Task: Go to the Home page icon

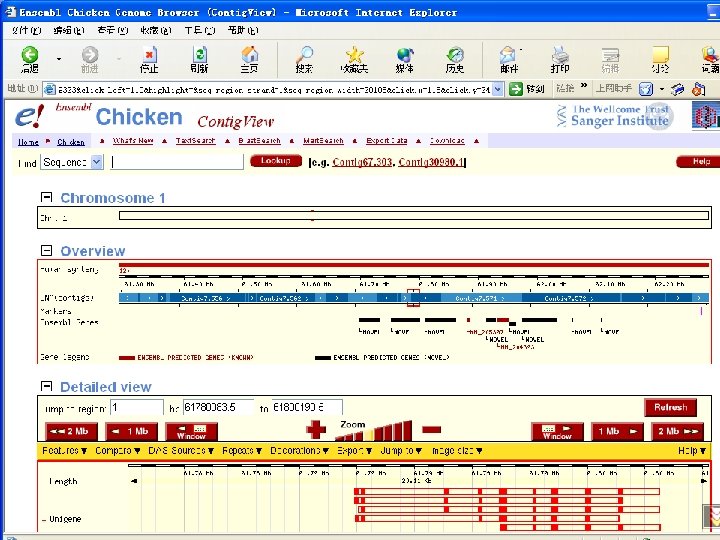Action: point(250,55)
